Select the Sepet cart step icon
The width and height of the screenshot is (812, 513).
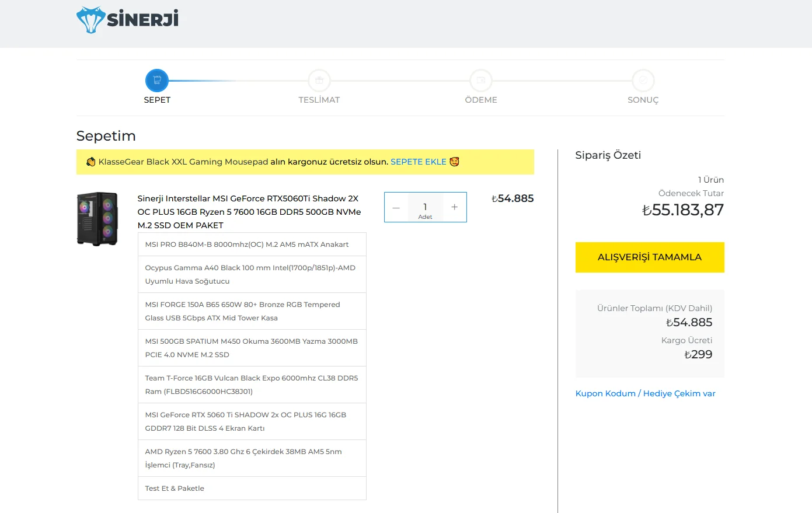[157, 81]
